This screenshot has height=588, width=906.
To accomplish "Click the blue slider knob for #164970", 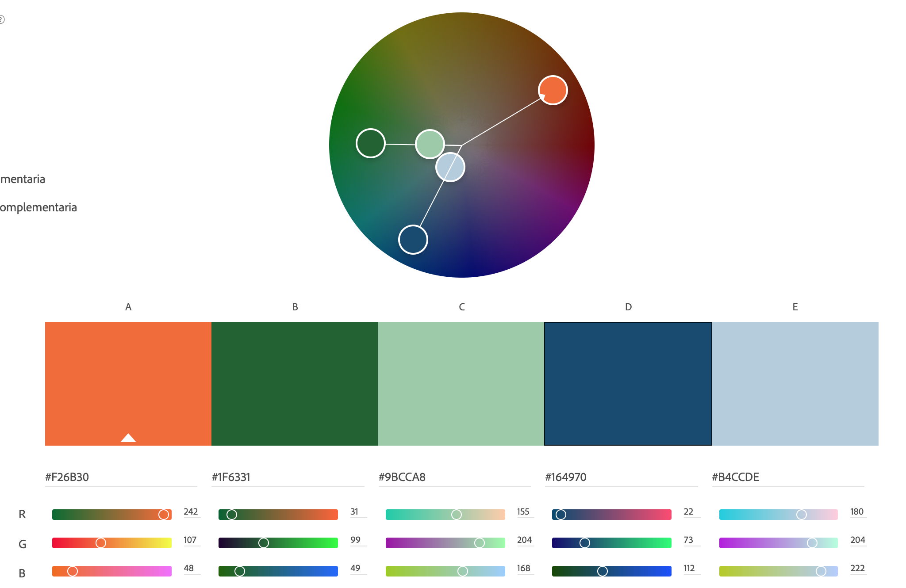I will (603, 571).
